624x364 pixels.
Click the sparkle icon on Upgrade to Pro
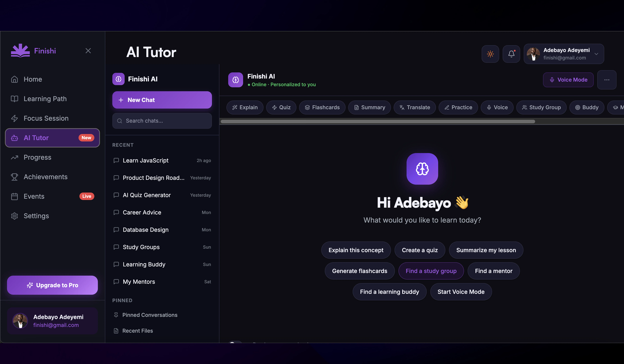coord(30,285)
